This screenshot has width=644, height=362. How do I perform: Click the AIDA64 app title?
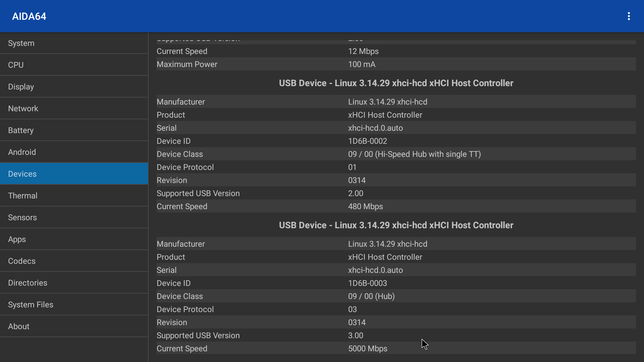(29, 16)
